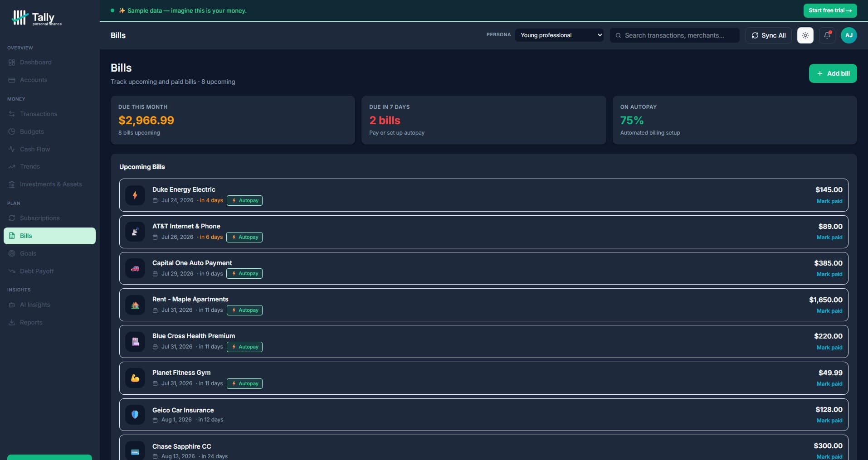Click Autopay badge on Duke Energy Electric
Screen dimensions: 868x460
[x=245, y=200]
